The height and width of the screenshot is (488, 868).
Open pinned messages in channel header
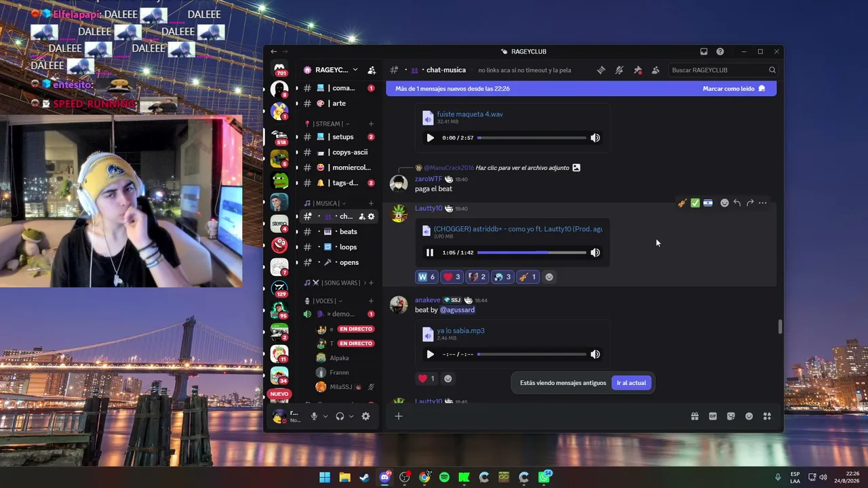pos(637,70)
